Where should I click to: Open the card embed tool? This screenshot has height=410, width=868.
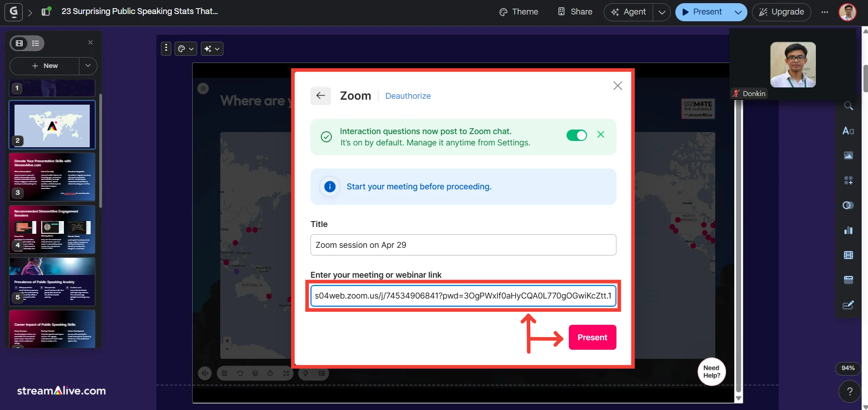(849, 280)
